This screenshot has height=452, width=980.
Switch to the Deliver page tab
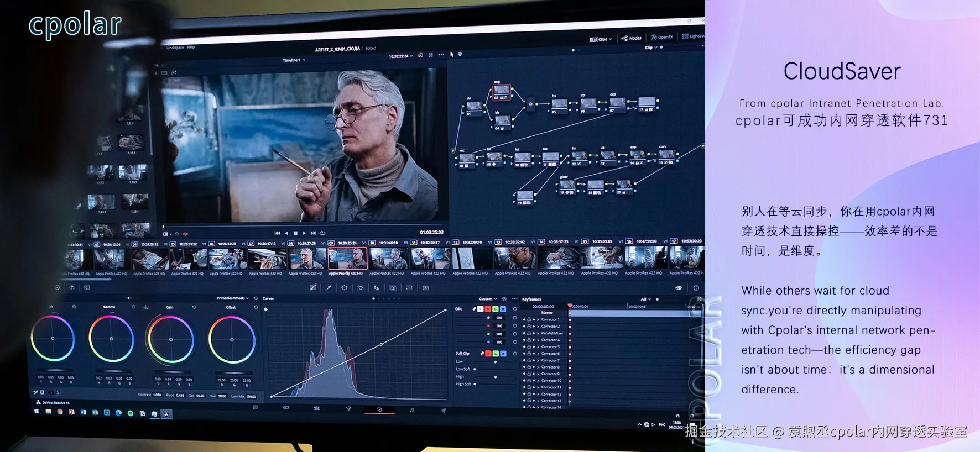coord(444,411)
